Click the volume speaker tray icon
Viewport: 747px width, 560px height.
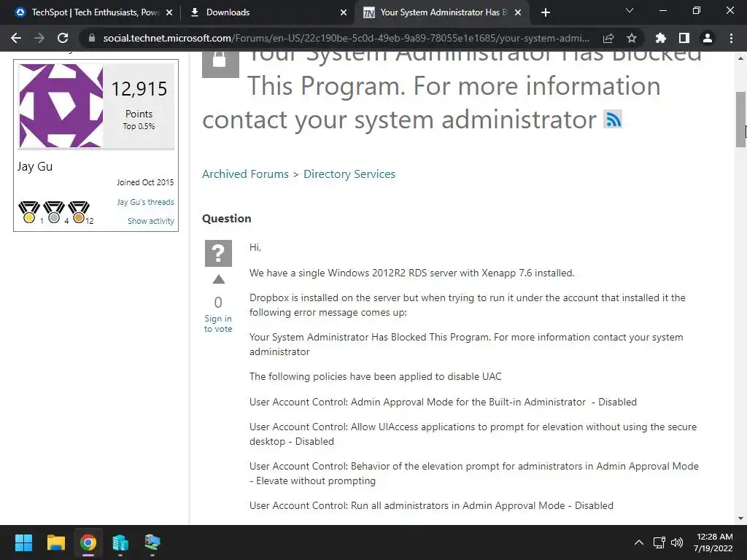coord(676,542)
